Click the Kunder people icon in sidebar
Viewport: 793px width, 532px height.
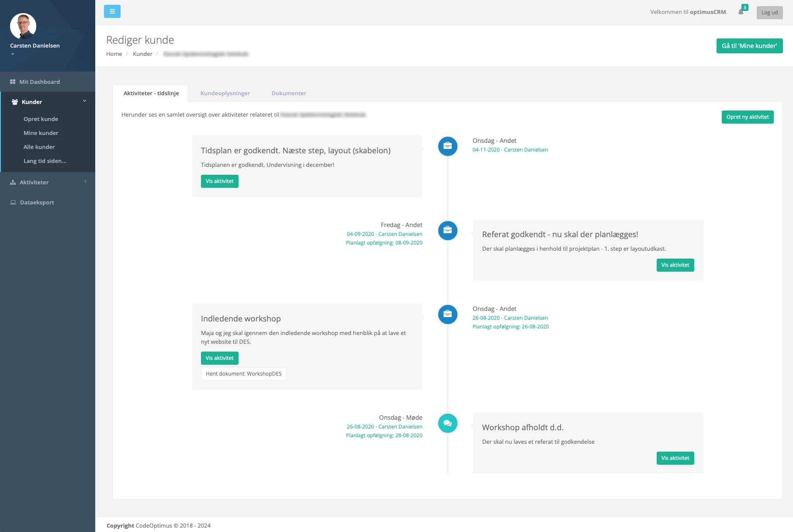coord(14,101)
